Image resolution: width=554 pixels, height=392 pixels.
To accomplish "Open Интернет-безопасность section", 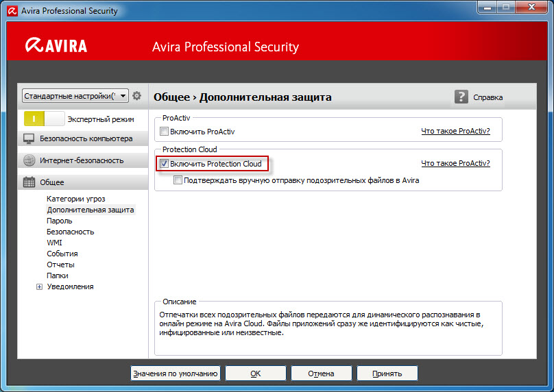I will tap(83, 160).
